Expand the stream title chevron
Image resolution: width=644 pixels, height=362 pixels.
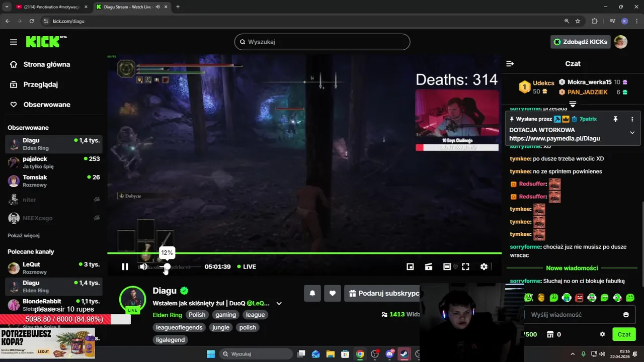(x=279, y=304)
